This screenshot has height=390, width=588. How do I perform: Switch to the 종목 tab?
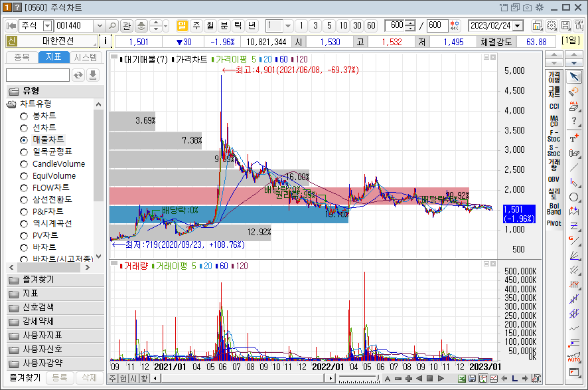(x=22, y=57)
